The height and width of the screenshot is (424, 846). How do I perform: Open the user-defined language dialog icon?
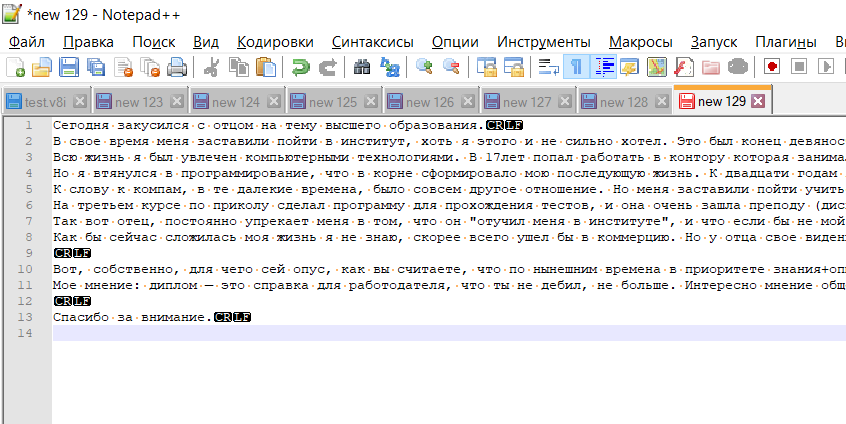(x=630, y=67)
